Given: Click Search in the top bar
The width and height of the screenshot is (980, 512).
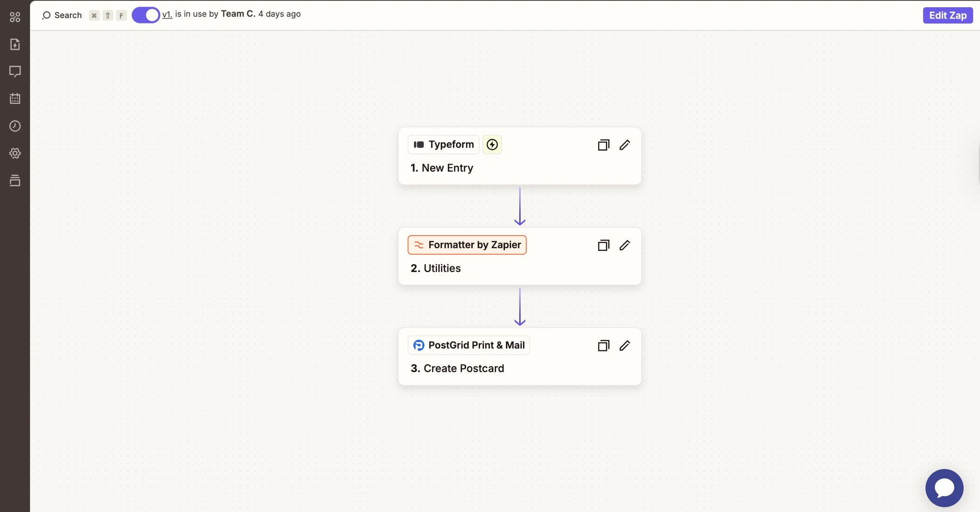Looking at the screenshot, I should (62, 15).
